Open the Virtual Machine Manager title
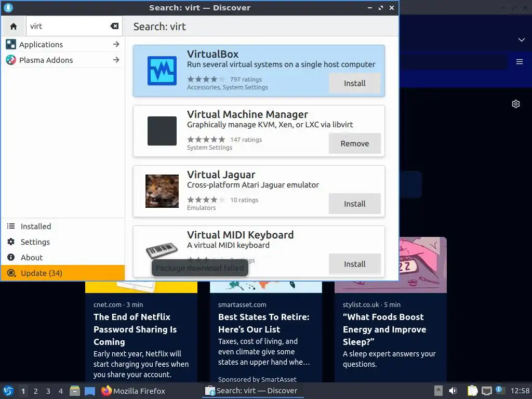 tap(247, 114)
